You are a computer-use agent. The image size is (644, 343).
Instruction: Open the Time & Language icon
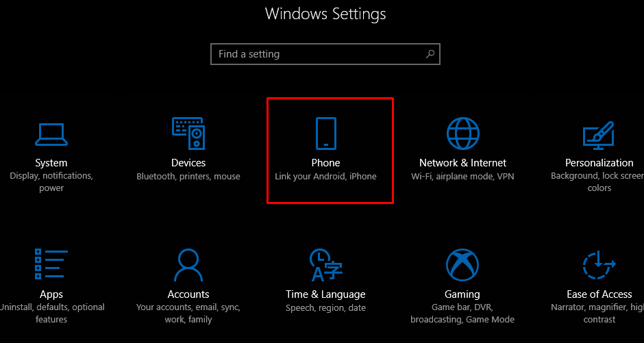click(325, 265)
